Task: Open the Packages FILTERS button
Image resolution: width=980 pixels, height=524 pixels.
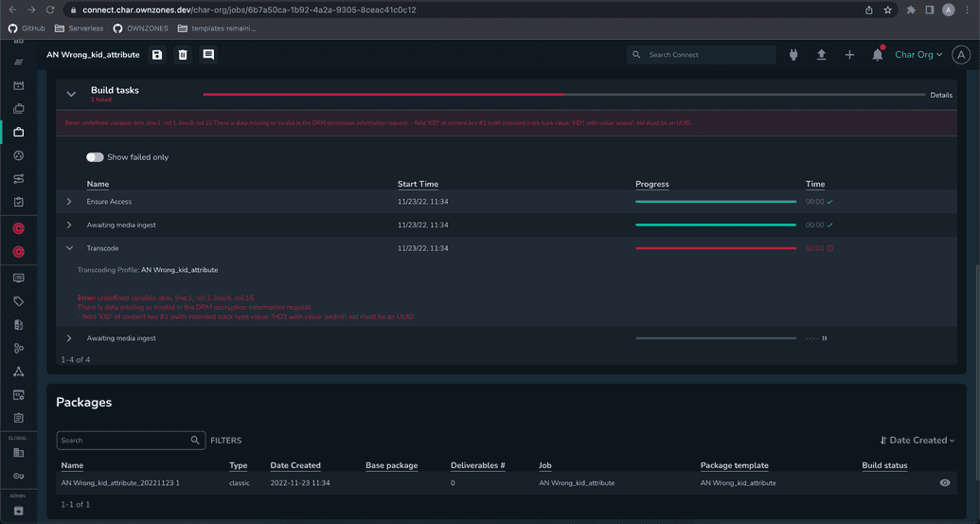Action: 225,441
